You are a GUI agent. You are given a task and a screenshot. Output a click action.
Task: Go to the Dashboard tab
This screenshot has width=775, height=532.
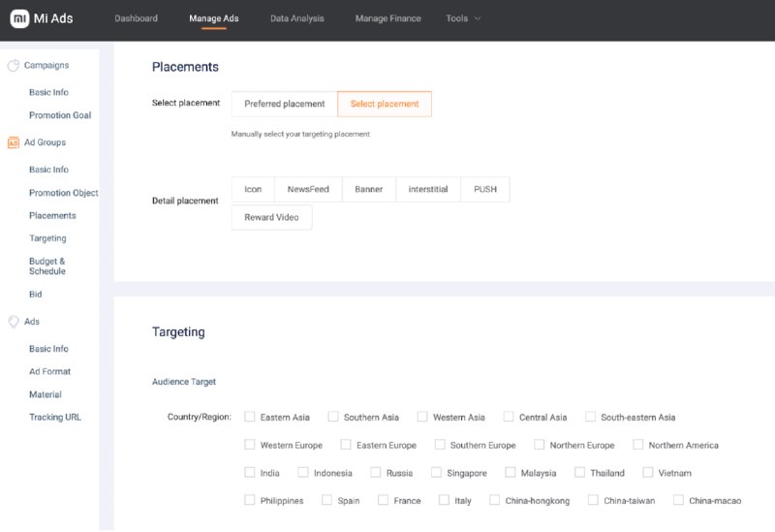point(136,18)
